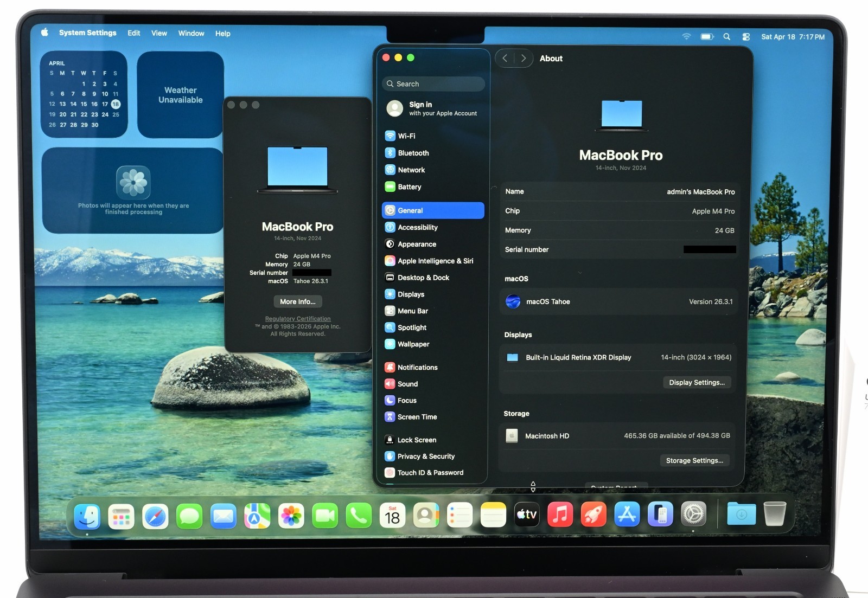This screenshot has height=598, width=868.
Task: Open the Help menu
Action: pos(223,34)
